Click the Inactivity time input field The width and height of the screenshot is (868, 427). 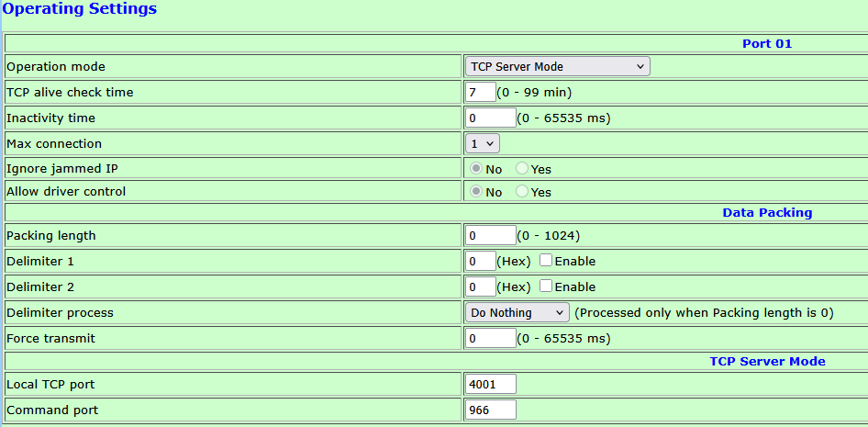coord(491,118)
